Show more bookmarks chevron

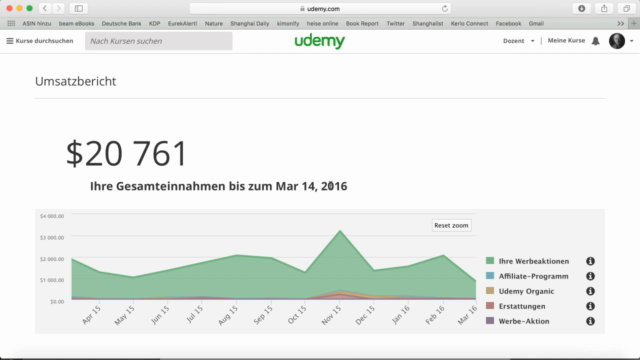coord(620,24)
